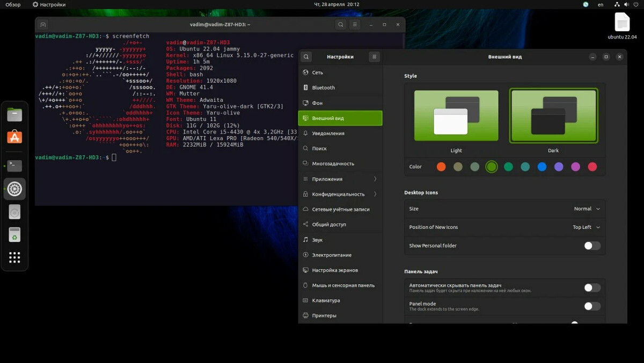644x363 pixels.
Task: Click the search icon in Terminal header
Action: 341,25
